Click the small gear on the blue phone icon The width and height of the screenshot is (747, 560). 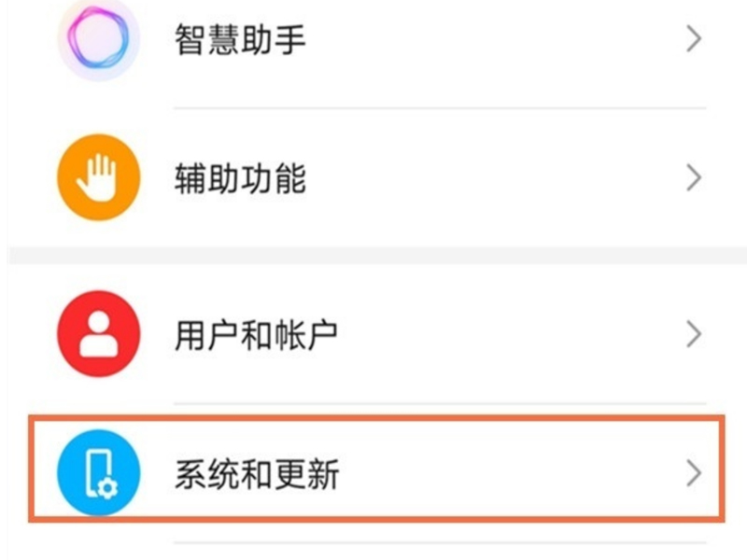[x=108, y=487]
